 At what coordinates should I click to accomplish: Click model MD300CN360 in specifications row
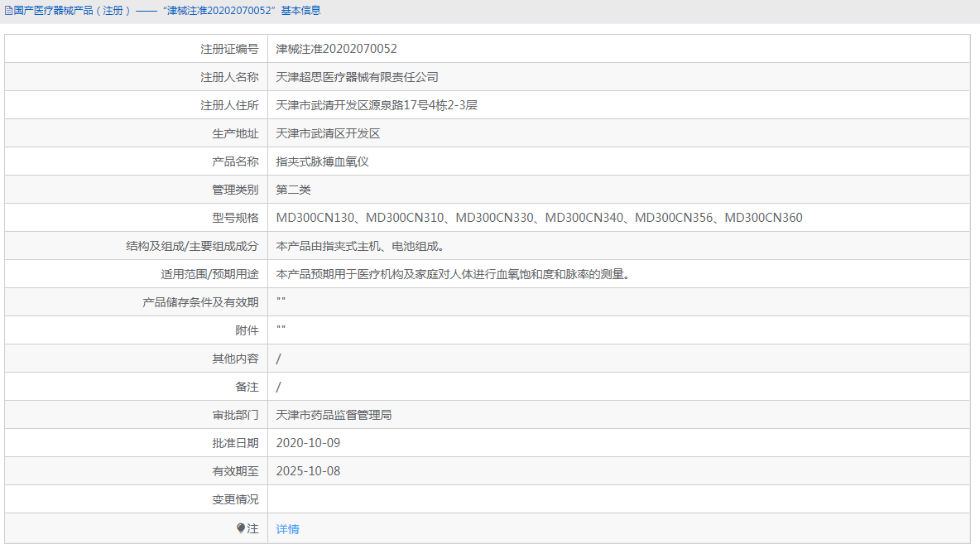pyautogui.click(x=761, y=217)
